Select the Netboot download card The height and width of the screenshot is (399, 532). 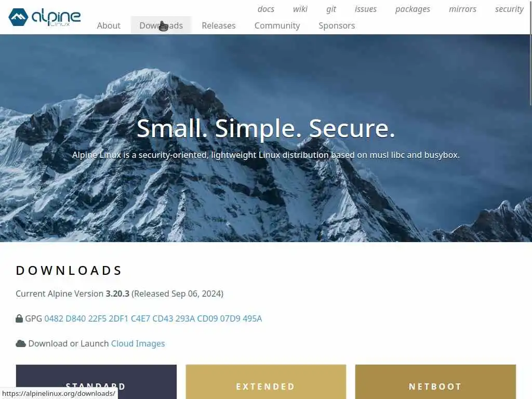tap(436, 382)
